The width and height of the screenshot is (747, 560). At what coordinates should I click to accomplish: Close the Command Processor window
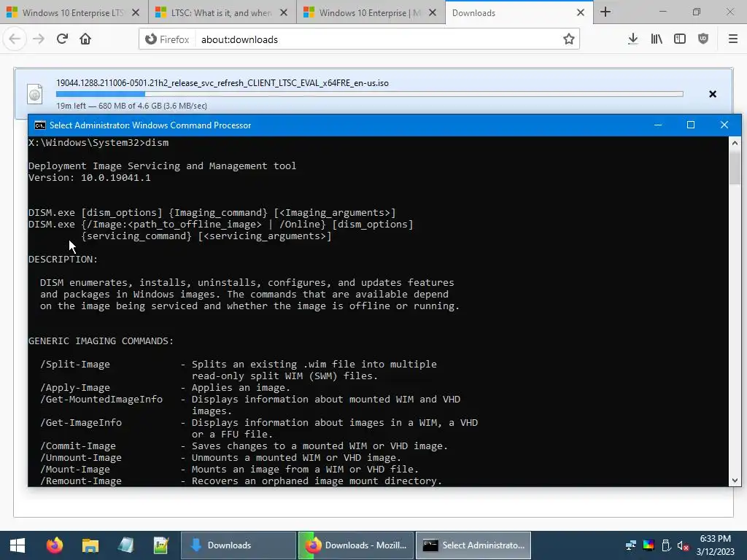[x=724, y=125]
